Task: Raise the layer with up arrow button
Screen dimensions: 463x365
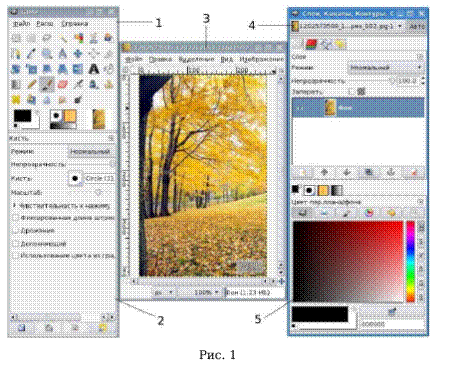Action: 324,172
